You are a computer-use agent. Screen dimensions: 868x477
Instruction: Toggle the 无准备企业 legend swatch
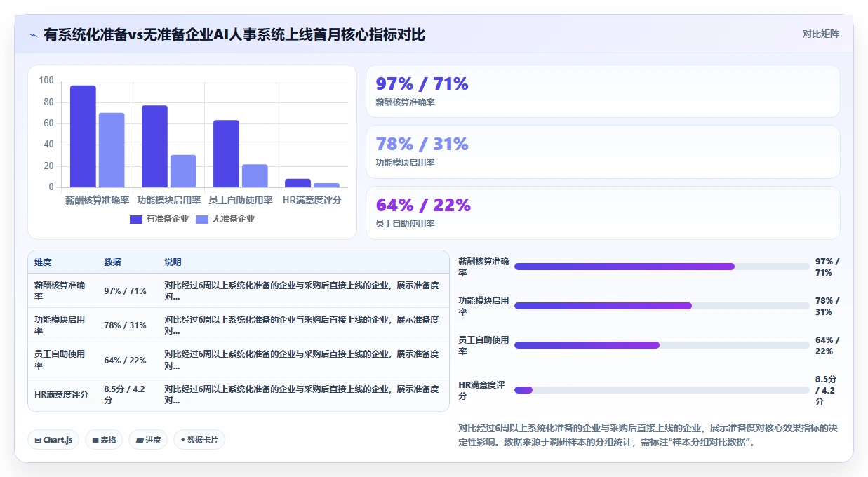pyautogui.click(x=202, y=219)
